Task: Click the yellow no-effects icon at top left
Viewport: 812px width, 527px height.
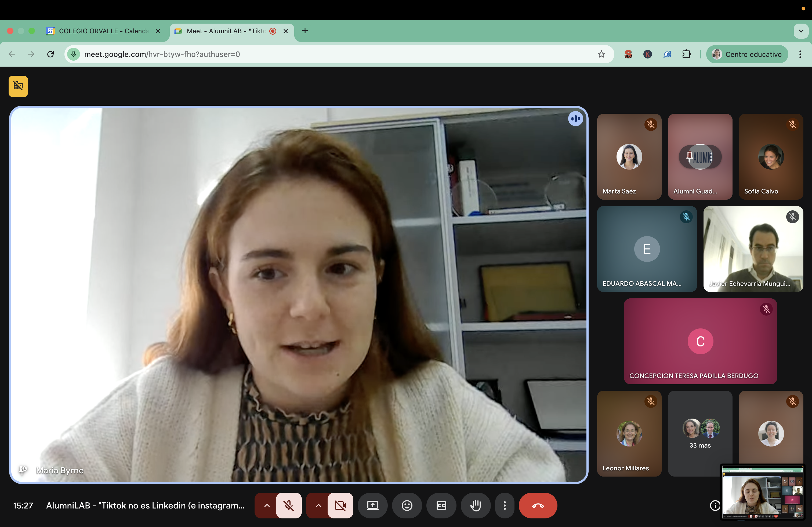Action: click(x=18, y=86)
